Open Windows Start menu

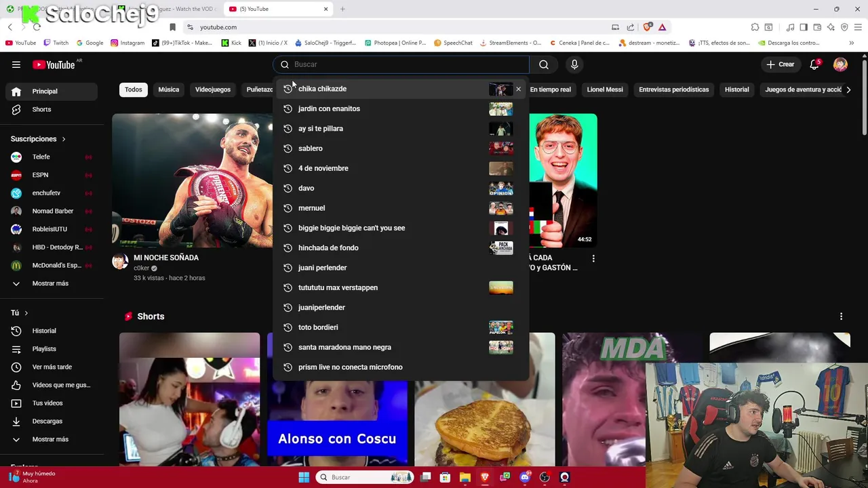pyautogui.click(x=304, y=477)
